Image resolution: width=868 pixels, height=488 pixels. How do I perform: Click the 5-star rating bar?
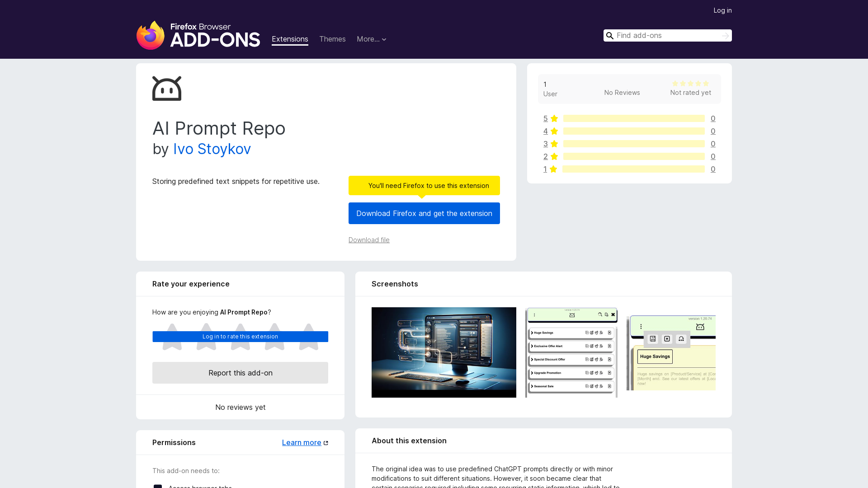634,118
